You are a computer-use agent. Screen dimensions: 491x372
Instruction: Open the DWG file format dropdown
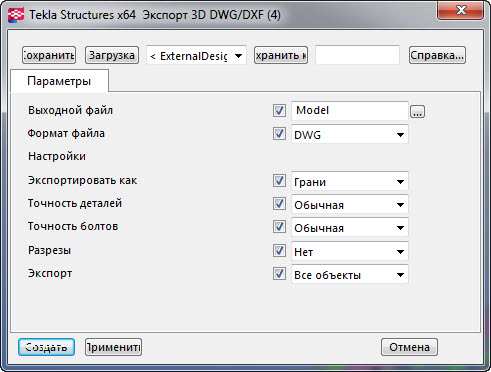[350, 134]
